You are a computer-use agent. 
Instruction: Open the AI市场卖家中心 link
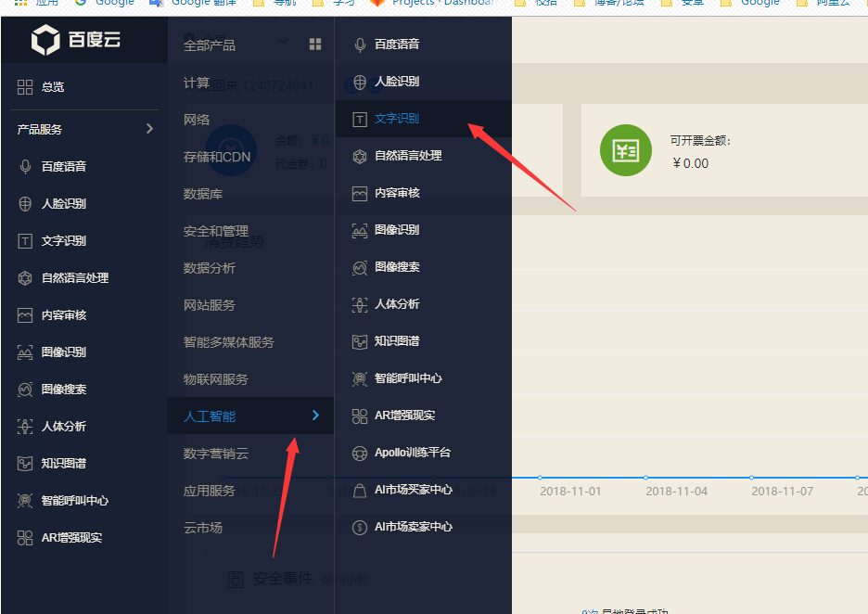414,527
